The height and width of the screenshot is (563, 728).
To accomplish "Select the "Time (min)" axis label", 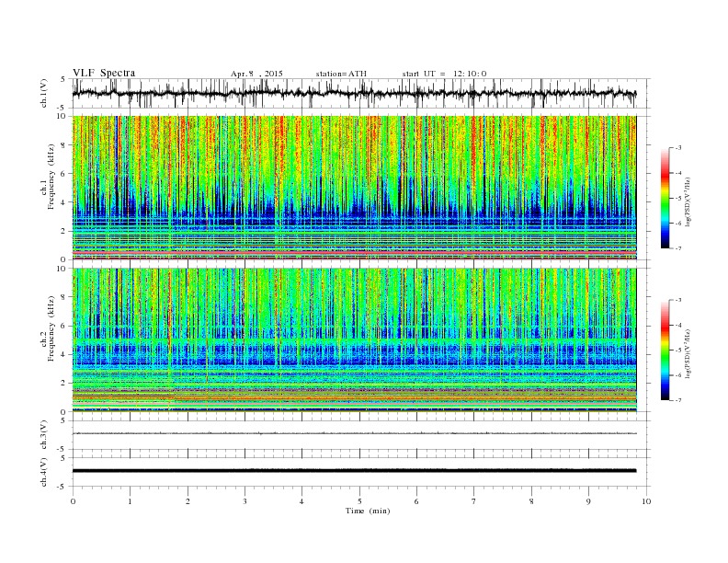I will click(x=368, y=511).
